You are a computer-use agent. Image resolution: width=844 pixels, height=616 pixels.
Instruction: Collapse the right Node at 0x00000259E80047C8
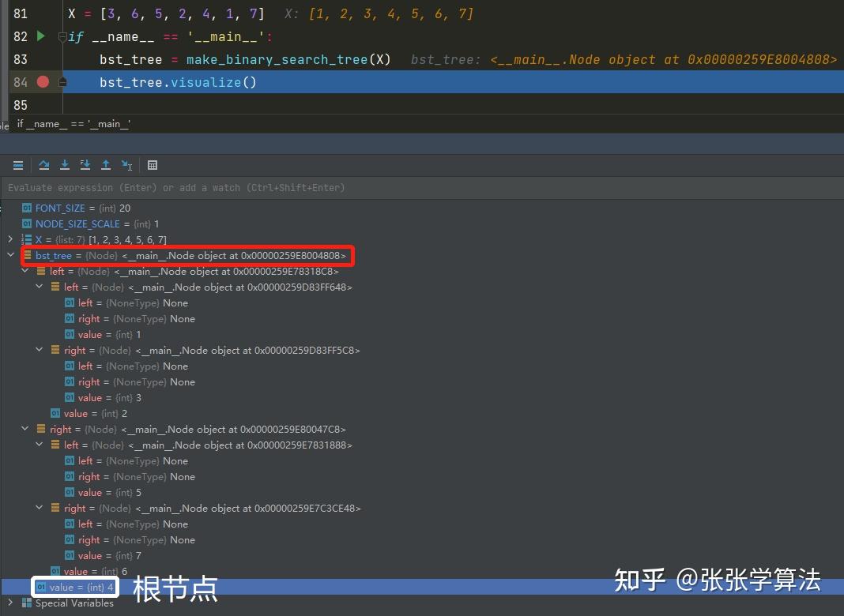tap(24, 429)
